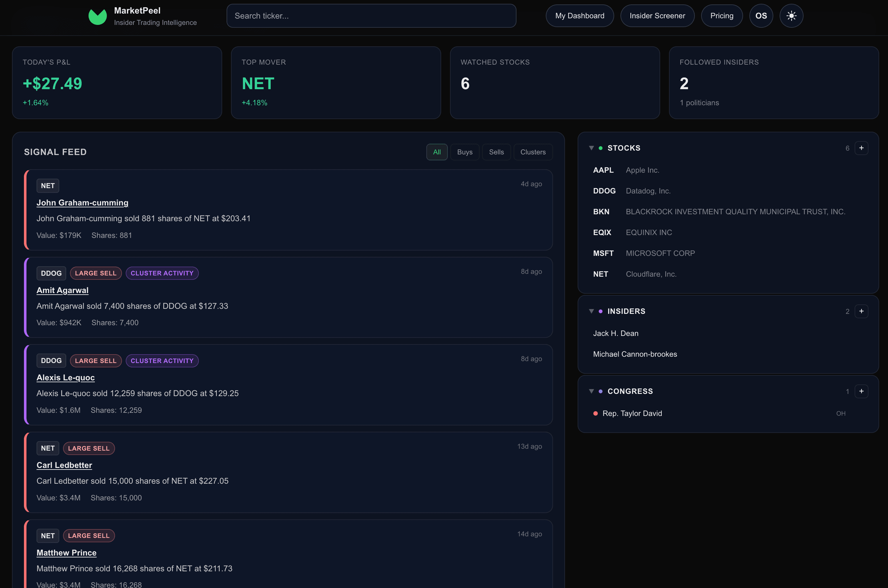Click 'Insider Trading Intelligence' tagline
888x588 pixels.
(x=155, y=22)
